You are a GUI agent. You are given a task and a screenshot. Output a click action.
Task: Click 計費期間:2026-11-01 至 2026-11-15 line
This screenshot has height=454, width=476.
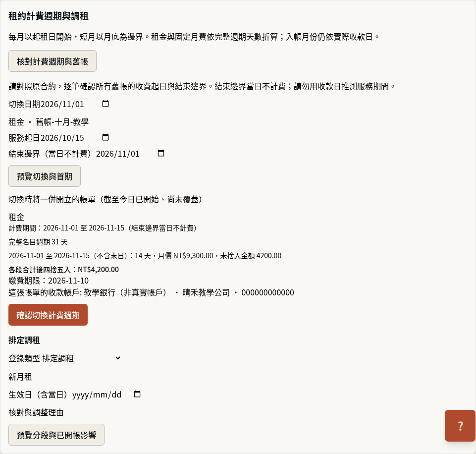pyautogui.click(x=103, y=228)
